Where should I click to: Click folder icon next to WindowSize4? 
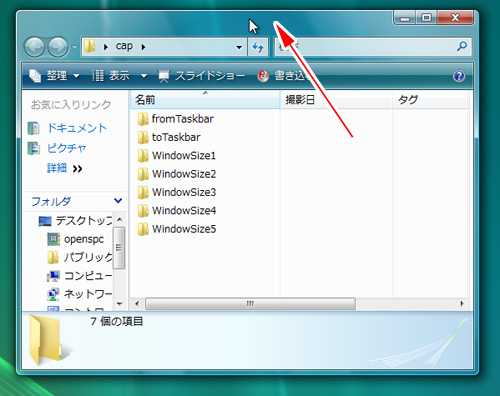pos(143,211)
